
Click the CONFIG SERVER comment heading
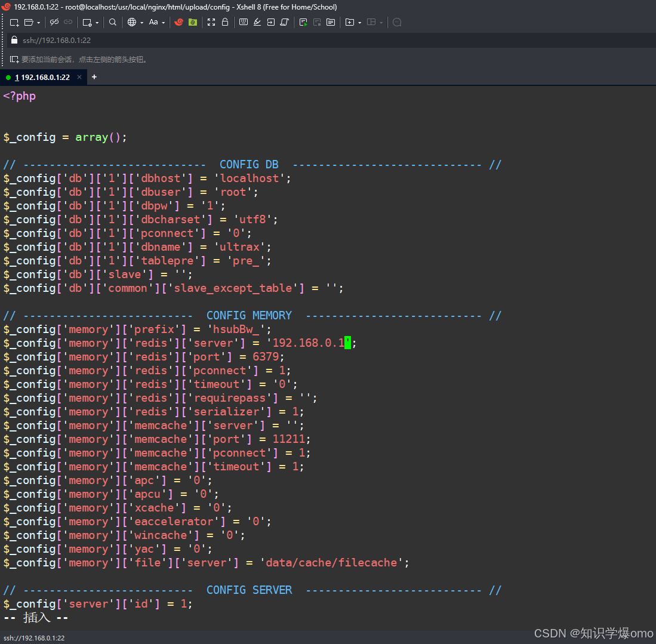(x=250, y=590)
